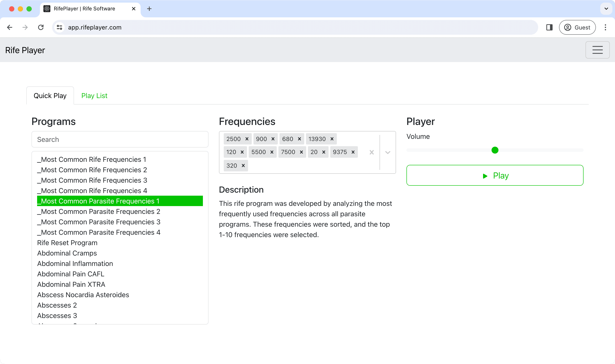The width and height of the screenshot is (615, 364).
Task: Choose the Rife Reset Program
Action: point(120,243)
